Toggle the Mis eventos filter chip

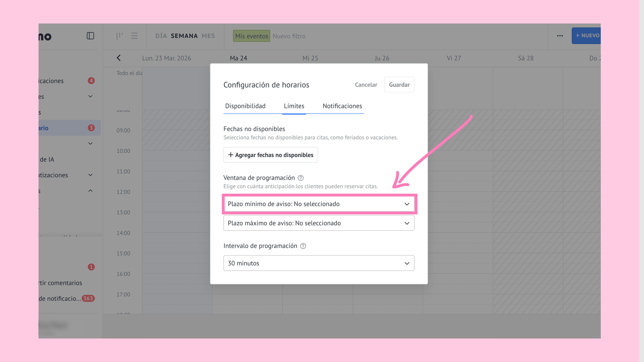click(x=251, y=36)
